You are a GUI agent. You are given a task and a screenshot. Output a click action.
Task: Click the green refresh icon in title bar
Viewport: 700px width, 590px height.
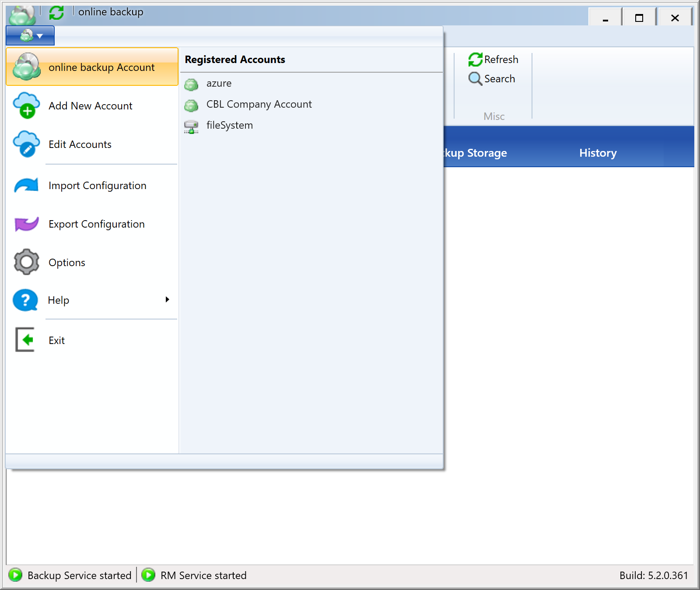[x=56, y=13]
